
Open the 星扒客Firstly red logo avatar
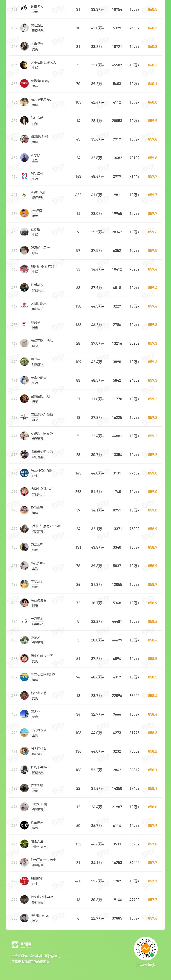[24, 84]
